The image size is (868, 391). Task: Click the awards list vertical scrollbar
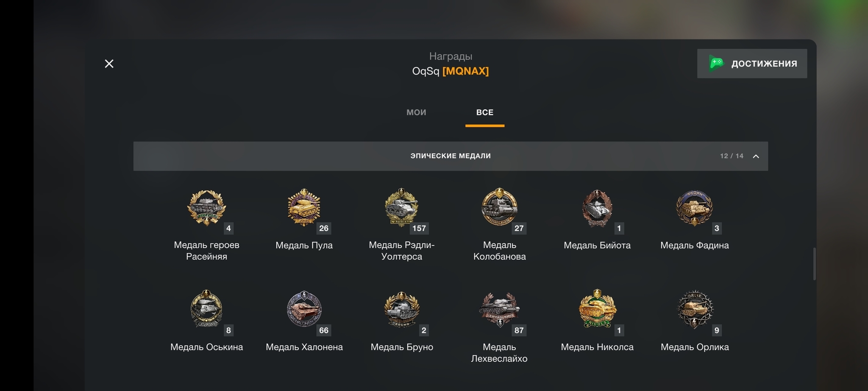pyautogui.click(x=814, y=264)
